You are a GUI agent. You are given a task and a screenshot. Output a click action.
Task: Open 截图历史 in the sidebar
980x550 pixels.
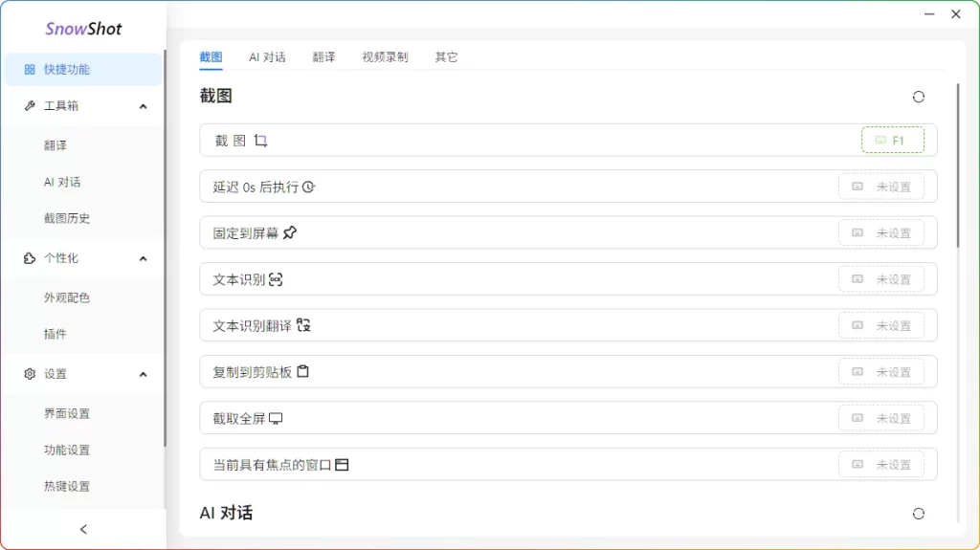(x=83, y=218)
